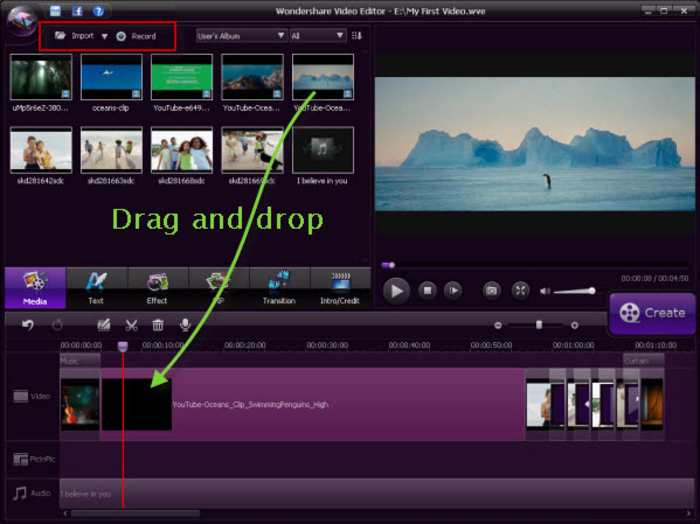Take a snapshot with camera icon
Image resolution: width=700 pixels, height=524 pixels.
pos(492,291)
